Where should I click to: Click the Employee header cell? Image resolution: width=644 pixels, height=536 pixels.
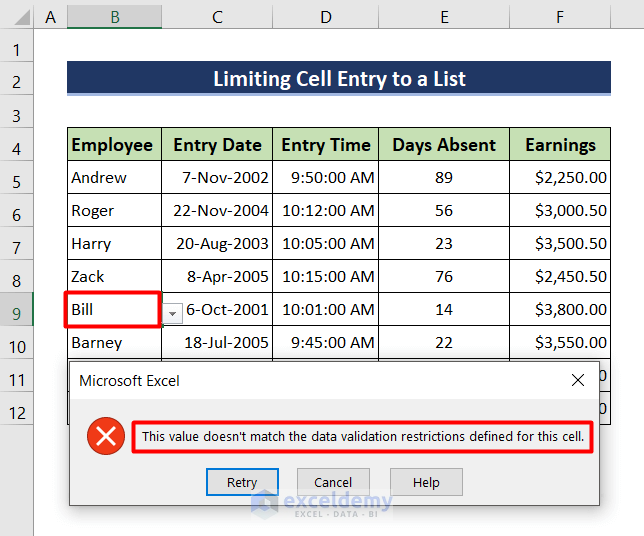point(114,145)
